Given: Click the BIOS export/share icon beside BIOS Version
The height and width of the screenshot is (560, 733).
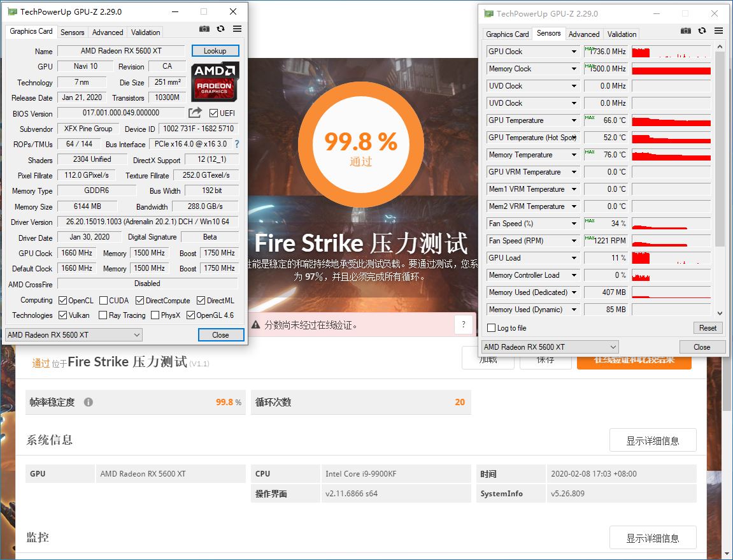Looking at the screenshot, I should click(x=194, y=113).
